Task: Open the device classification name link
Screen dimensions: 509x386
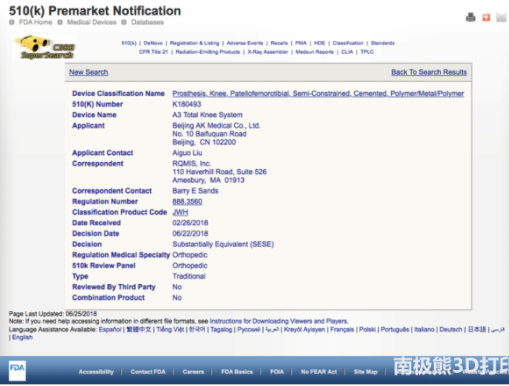Action: pyautogui.click(x=318, y=94)
